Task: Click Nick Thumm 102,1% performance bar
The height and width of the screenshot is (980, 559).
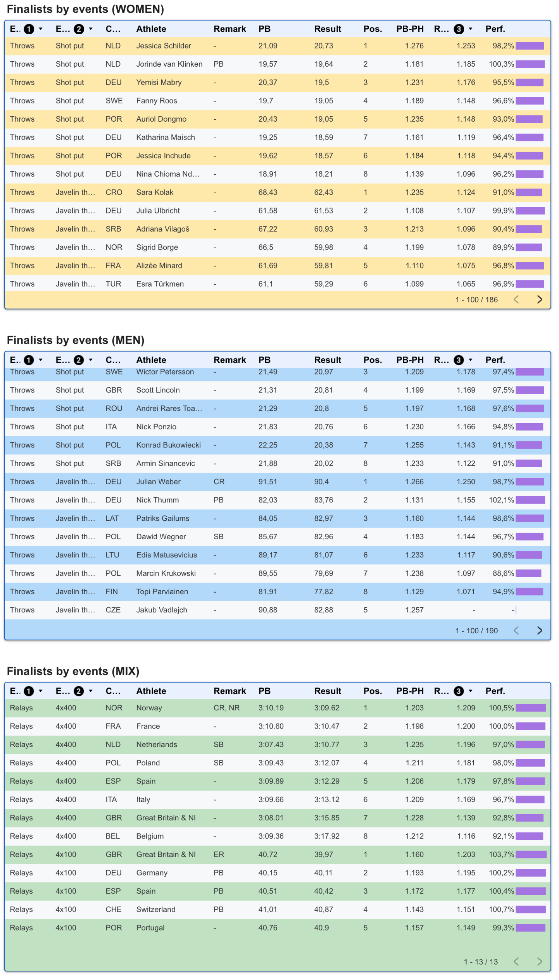Action: (530, 500)
